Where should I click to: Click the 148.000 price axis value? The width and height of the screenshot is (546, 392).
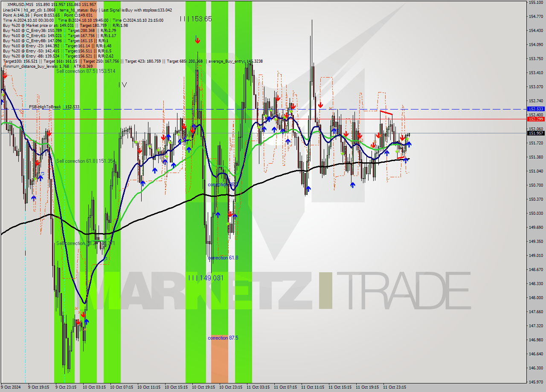[x=536, y=298]
